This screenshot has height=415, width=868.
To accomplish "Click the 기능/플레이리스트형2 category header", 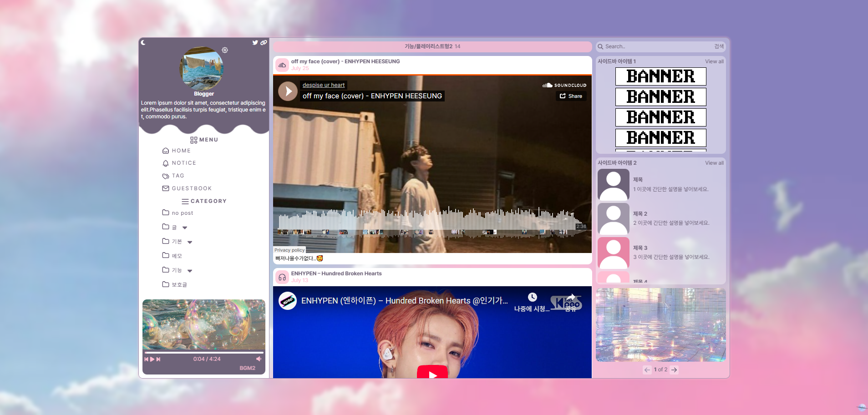I will pyautogui.click(x=428, y=46).
